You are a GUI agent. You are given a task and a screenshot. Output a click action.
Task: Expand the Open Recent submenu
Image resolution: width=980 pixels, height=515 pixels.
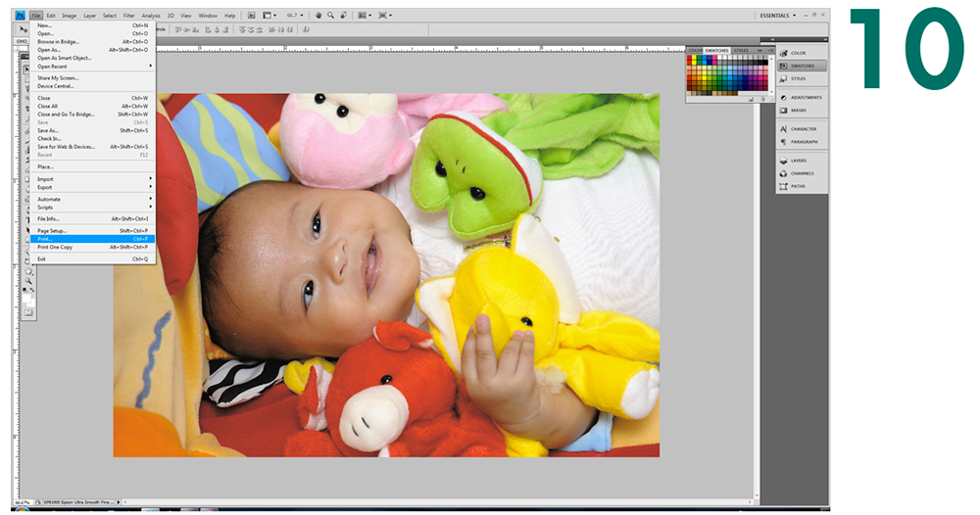pos(92,66)
